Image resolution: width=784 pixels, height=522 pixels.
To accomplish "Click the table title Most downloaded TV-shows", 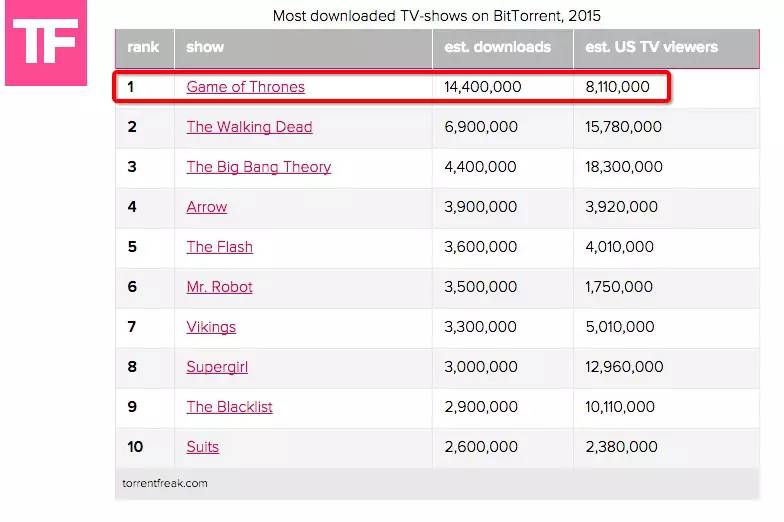I will [x=436, y=16].
